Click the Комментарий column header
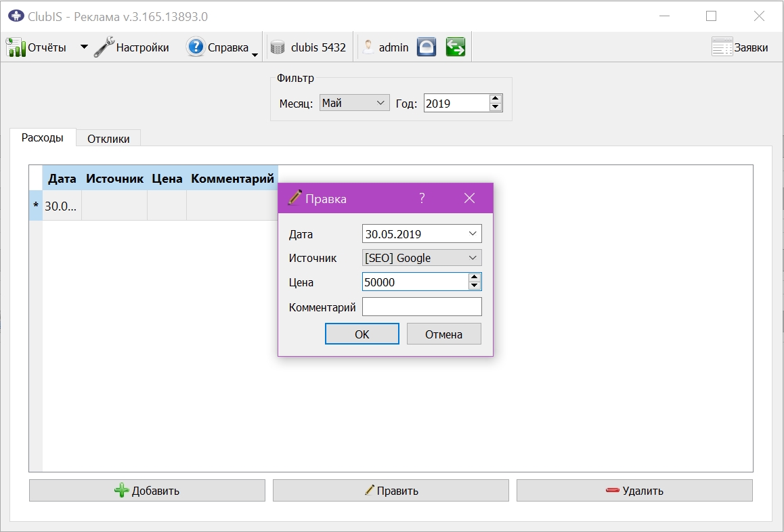 [x=232, y=179]
